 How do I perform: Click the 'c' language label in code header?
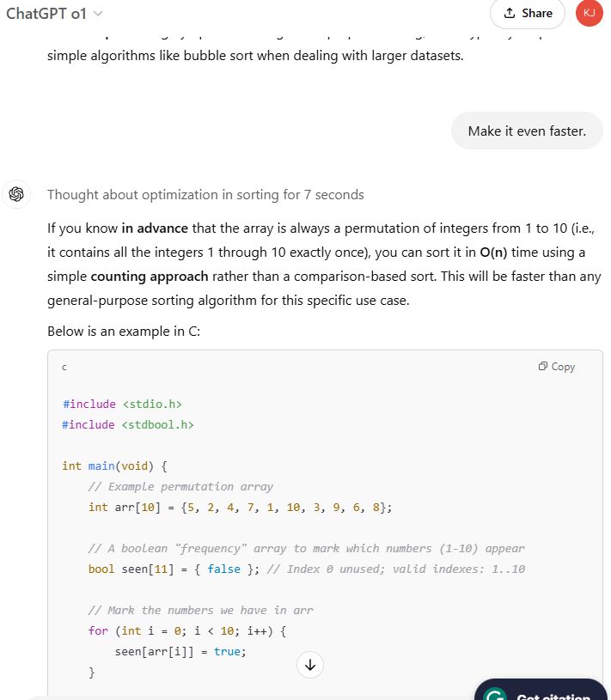[64, 367]
